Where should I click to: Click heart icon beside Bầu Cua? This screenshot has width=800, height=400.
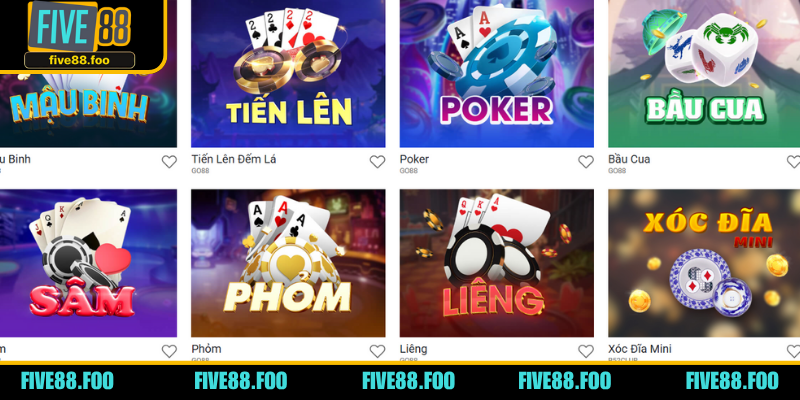793,162
